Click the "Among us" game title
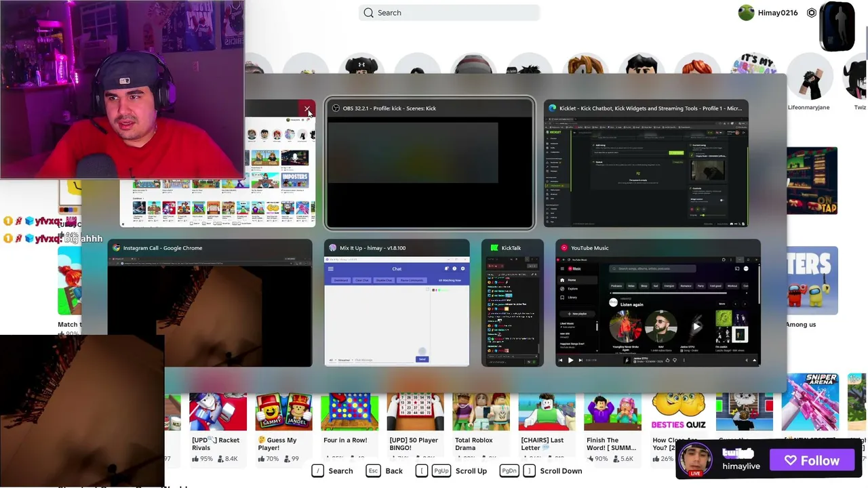Screen dimensions: 868x488 pos(801,325)
